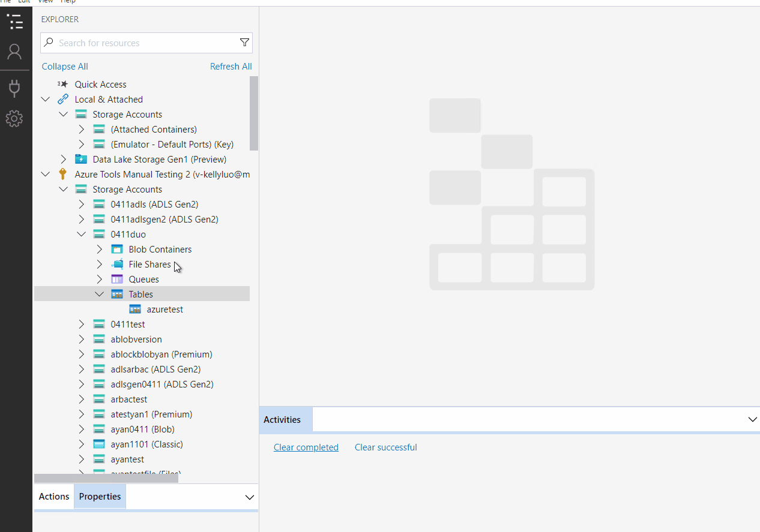The height and width of the screenshot is (532, 760).
Task: Expand the 0411test storage account
Action: pyautogui.click(x=82, y=324)
